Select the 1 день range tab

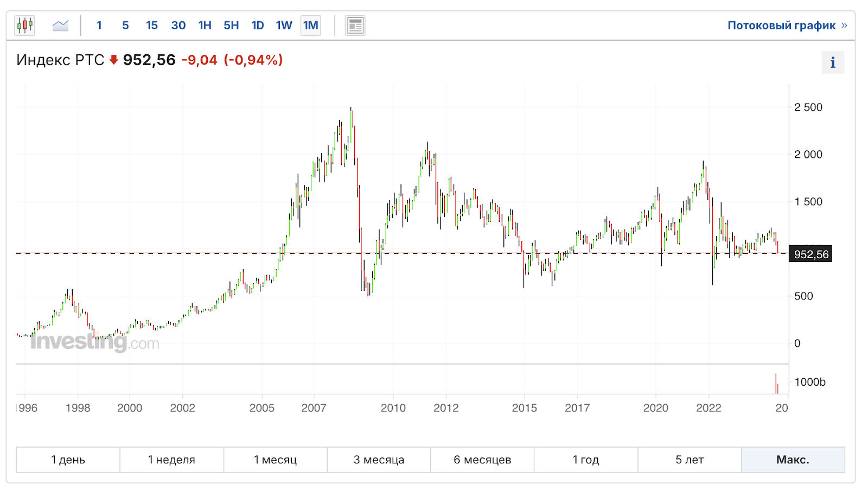68,460
